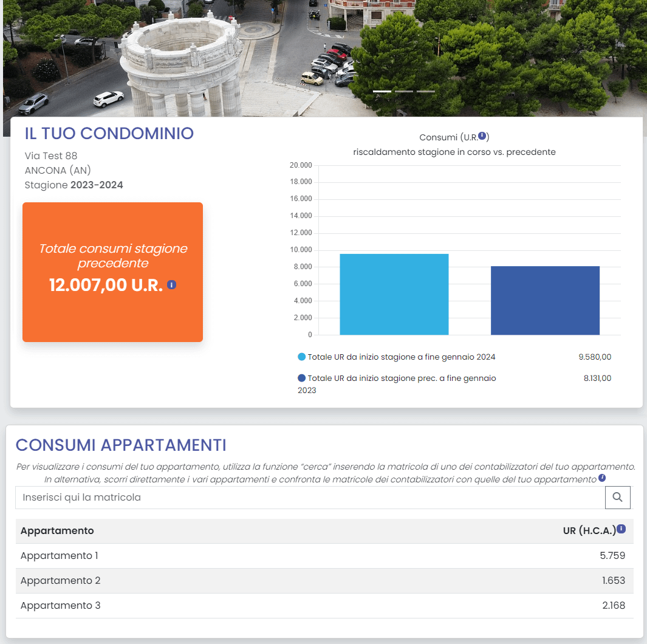Click the info icon beside 12.007,00 U.R.

click(x=171, y=284)
